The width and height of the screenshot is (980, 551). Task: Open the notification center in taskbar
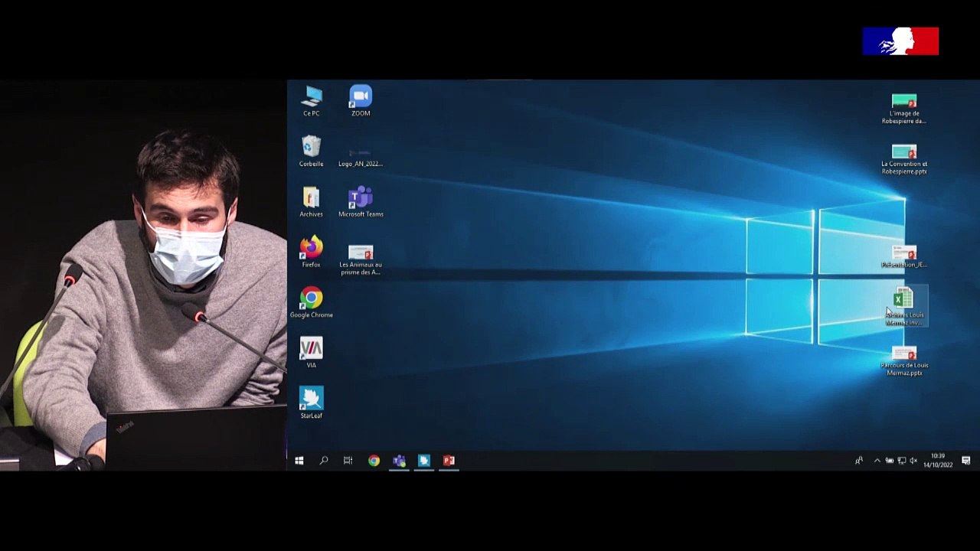coord(965,461)
